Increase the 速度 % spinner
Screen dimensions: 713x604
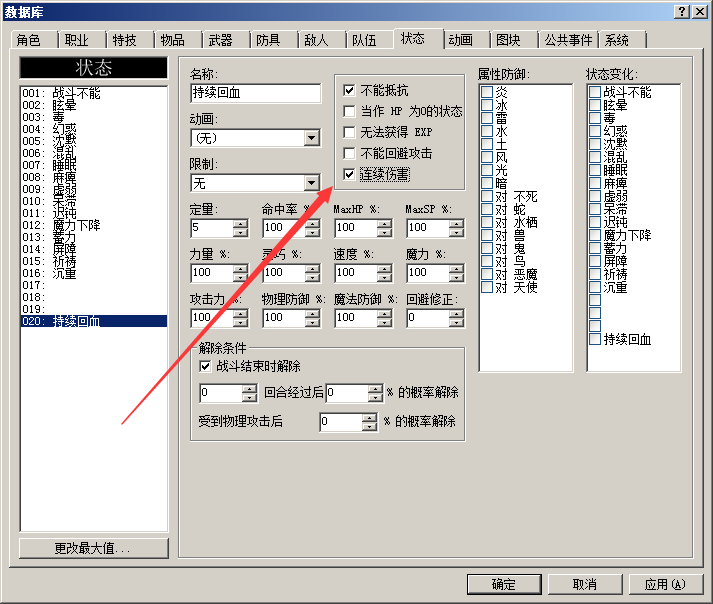pyautogui.click(x=385, y=269)
